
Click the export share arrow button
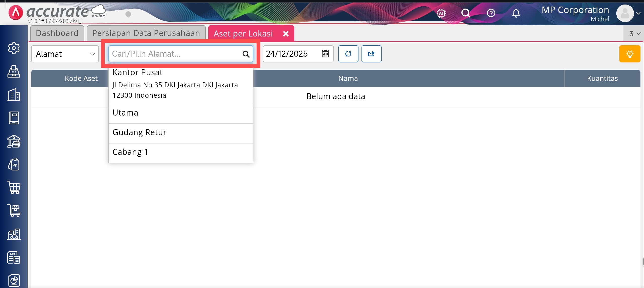coord(371,54)
